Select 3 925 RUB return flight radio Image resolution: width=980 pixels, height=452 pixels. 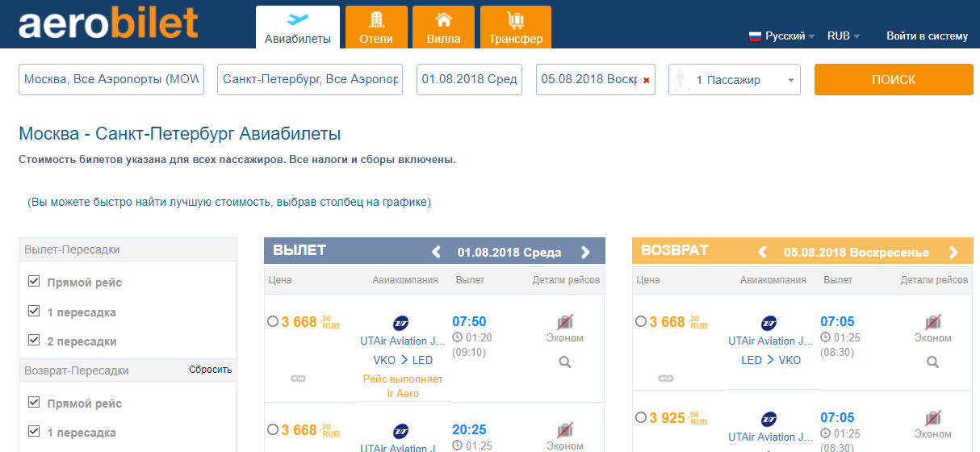point(641,417)
